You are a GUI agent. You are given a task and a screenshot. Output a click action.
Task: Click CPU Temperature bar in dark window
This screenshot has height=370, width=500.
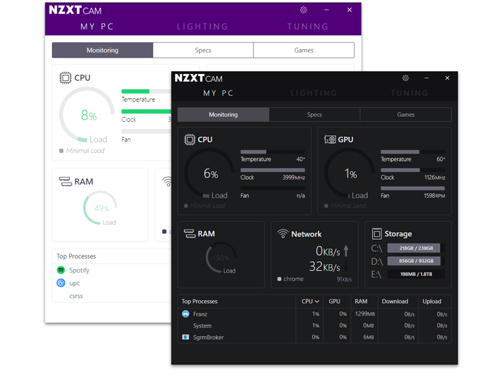pos(273,152)
